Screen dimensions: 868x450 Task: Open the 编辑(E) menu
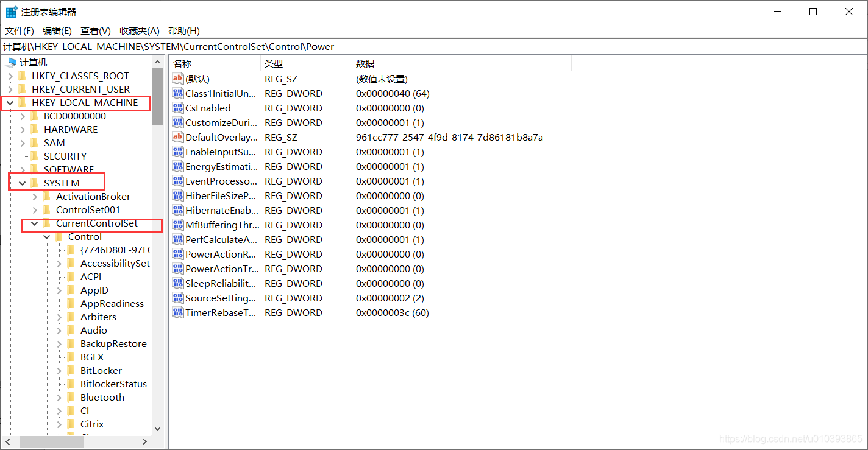(57, 30)
